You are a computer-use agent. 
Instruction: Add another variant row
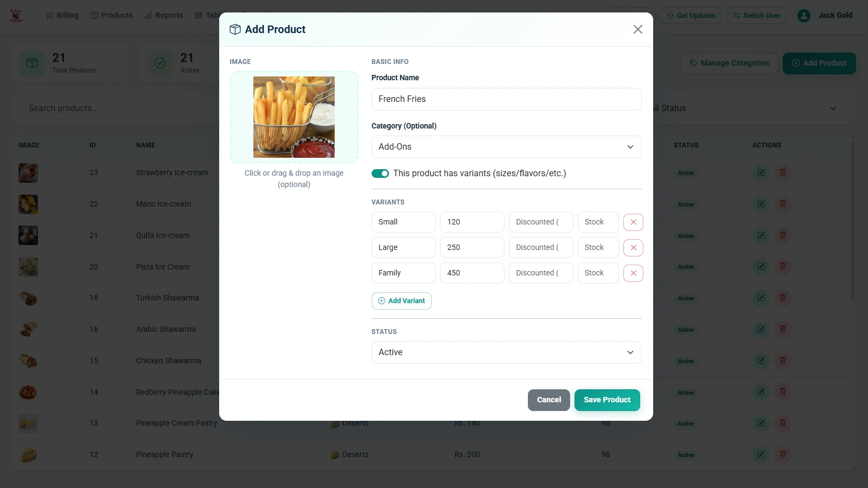401,301
